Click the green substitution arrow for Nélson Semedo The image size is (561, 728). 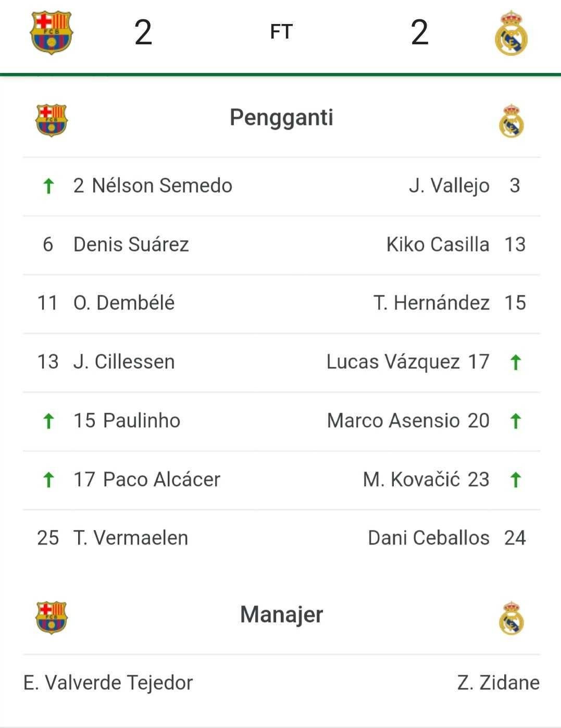point(48,186)
